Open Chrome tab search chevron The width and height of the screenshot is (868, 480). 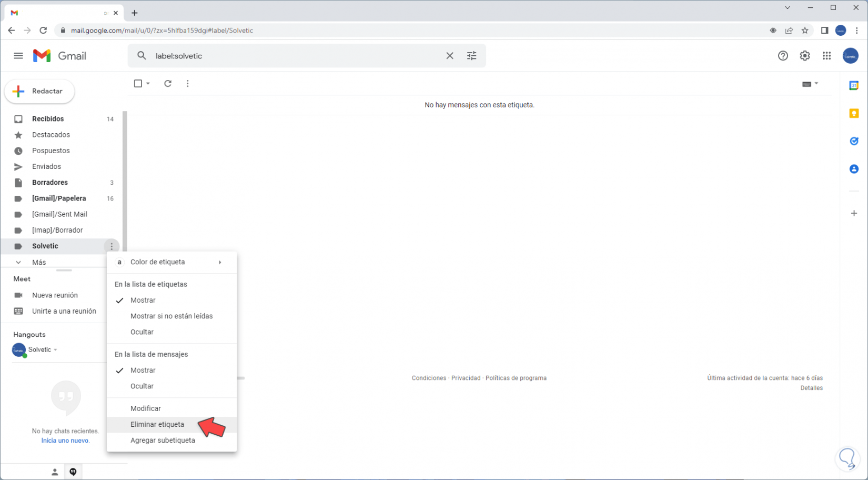[x=788, y=7]
